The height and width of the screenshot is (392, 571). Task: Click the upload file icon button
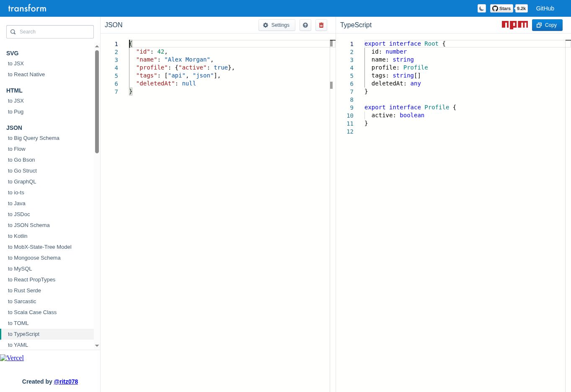click(x=305, y=25)
